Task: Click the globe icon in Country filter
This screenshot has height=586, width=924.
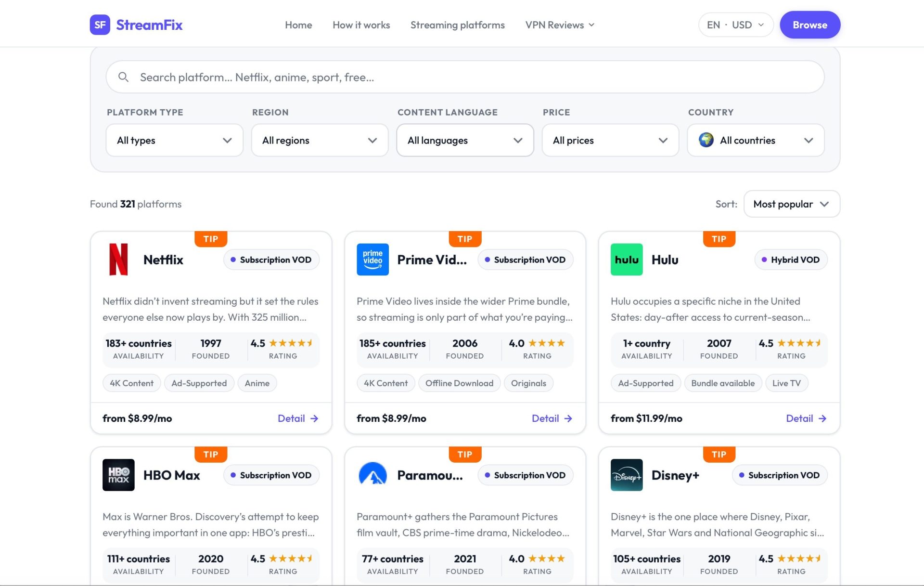Action: click(706, 140)
